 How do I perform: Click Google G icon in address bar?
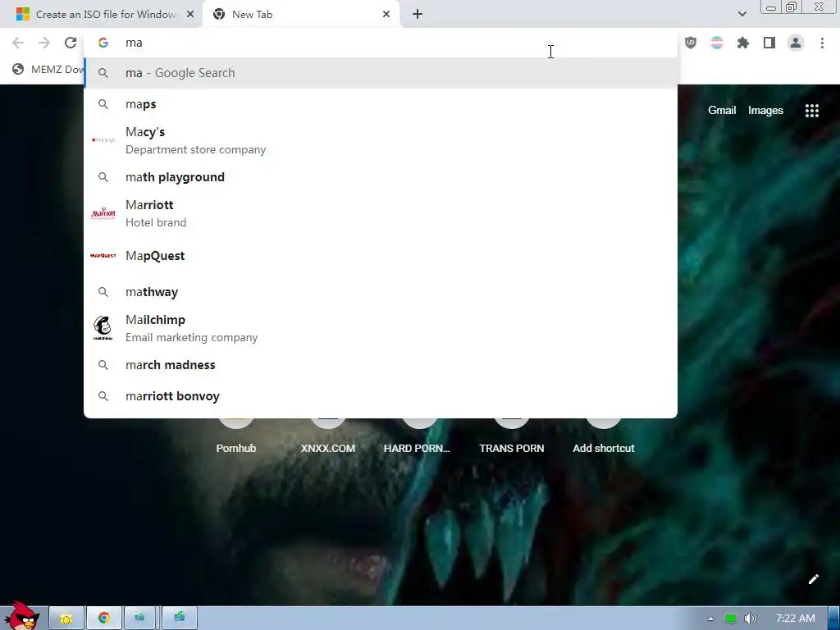(x=103, y=43)
